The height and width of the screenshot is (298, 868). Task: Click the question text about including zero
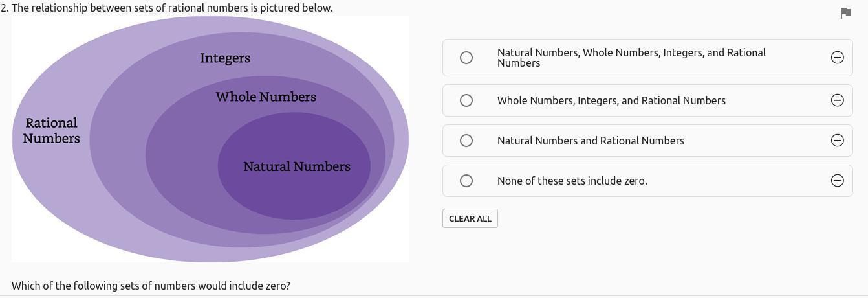151,286
